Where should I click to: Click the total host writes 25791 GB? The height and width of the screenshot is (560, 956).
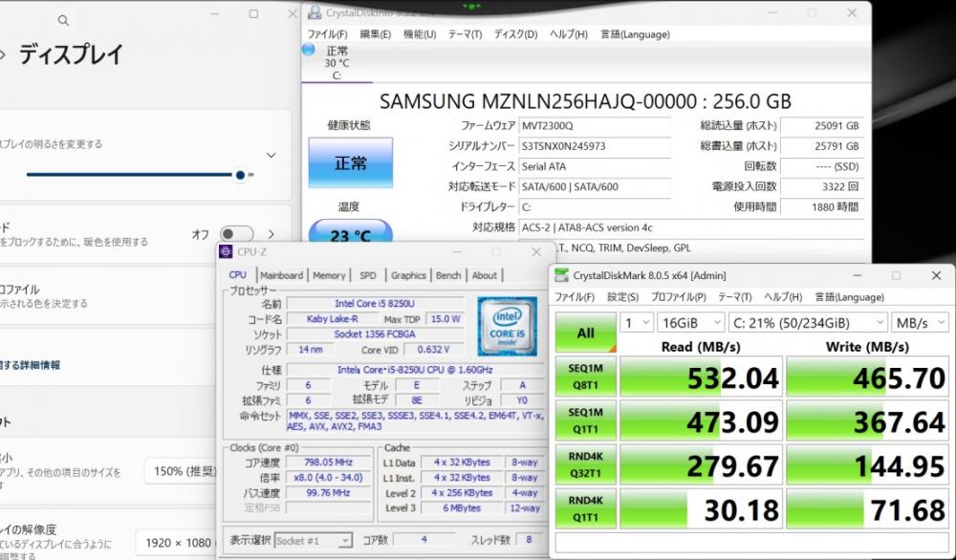[x=822, y=146]
